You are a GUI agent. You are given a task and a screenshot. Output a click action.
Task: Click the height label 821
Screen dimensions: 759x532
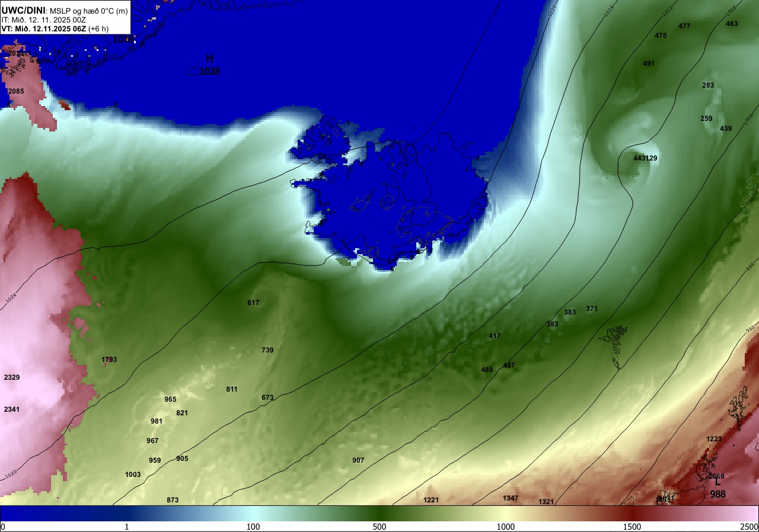coord(182,413)
